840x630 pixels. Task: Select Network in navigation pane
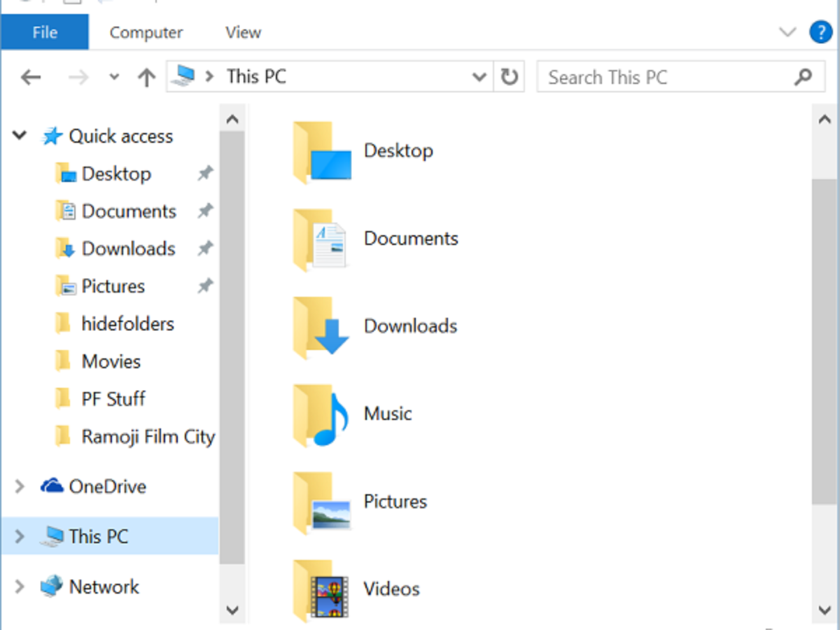104,587
